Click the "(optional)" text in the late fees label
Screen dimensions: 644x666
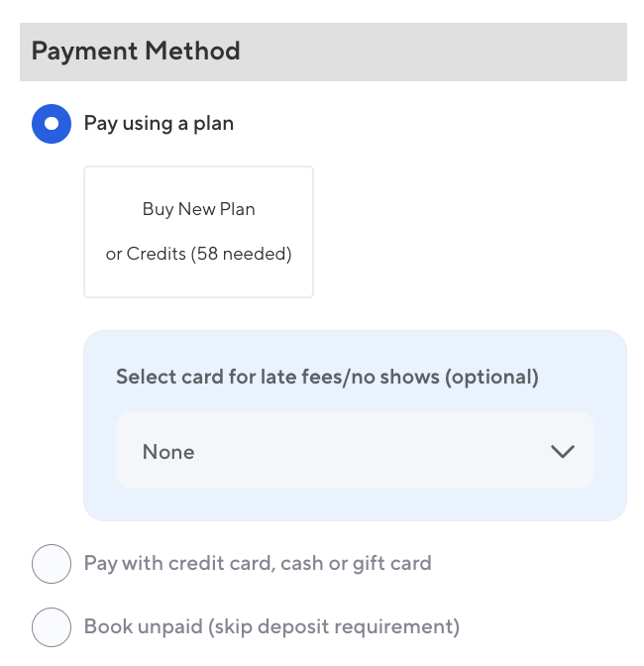[x=492, y=377]
